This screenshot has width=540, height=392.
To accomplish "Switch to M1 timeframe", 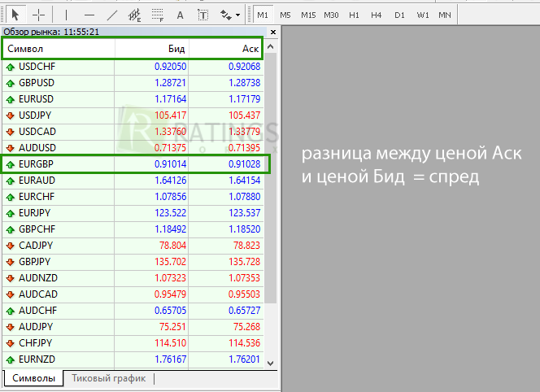I will tap(263, 15).
